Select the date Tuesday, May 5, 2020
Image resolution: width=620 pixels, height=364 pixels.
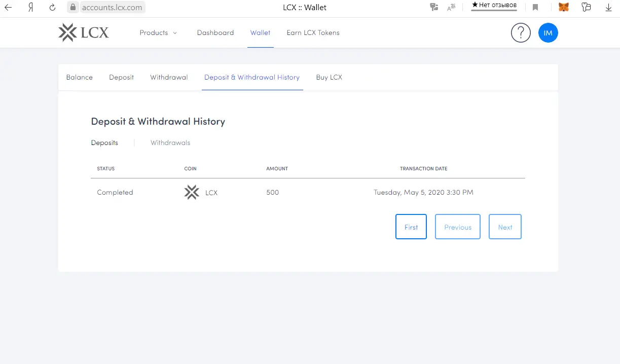point(424,192)
